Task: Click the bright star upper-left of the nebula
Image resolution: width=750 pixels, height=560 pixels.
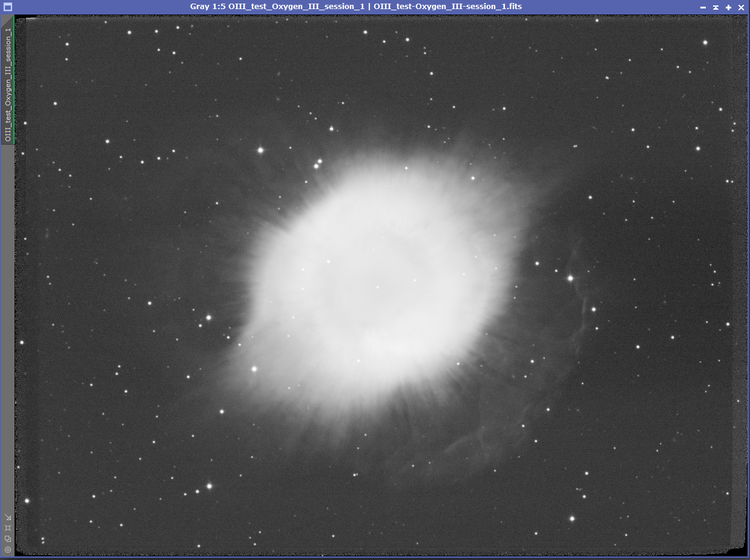Action: (261, 150)
